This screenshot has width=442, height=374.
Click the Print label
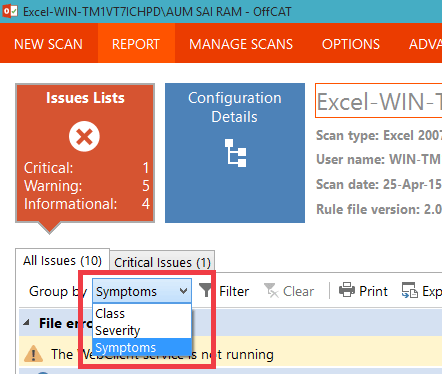[373, 291]
